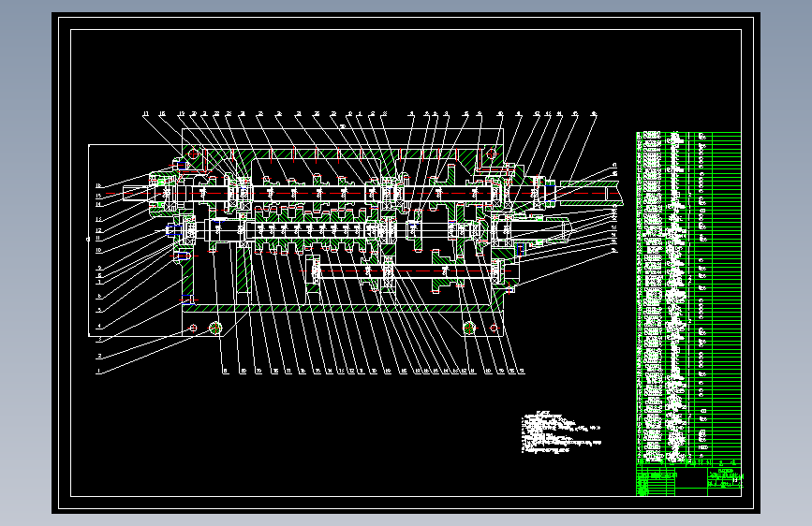The width and height of the screenshot is (812, 526).
Task: Click part callout number 3
Action: (x=99, y=340)
